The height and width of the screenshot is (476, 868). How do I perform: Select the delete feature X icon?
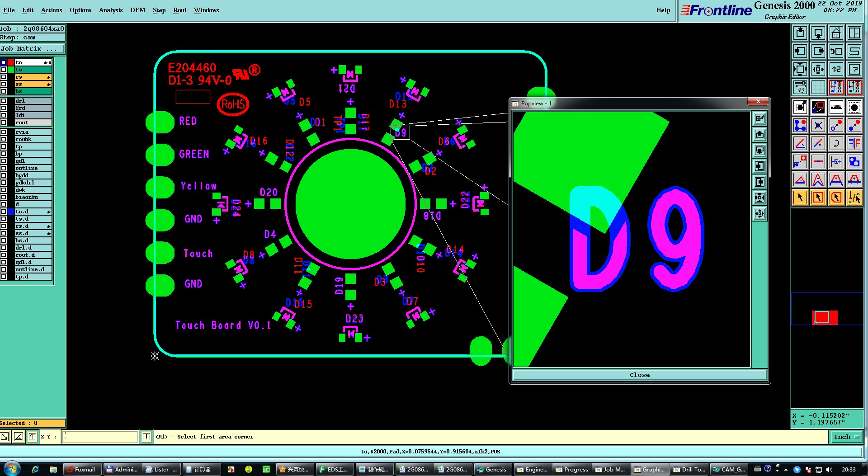[x=818, y=126]
